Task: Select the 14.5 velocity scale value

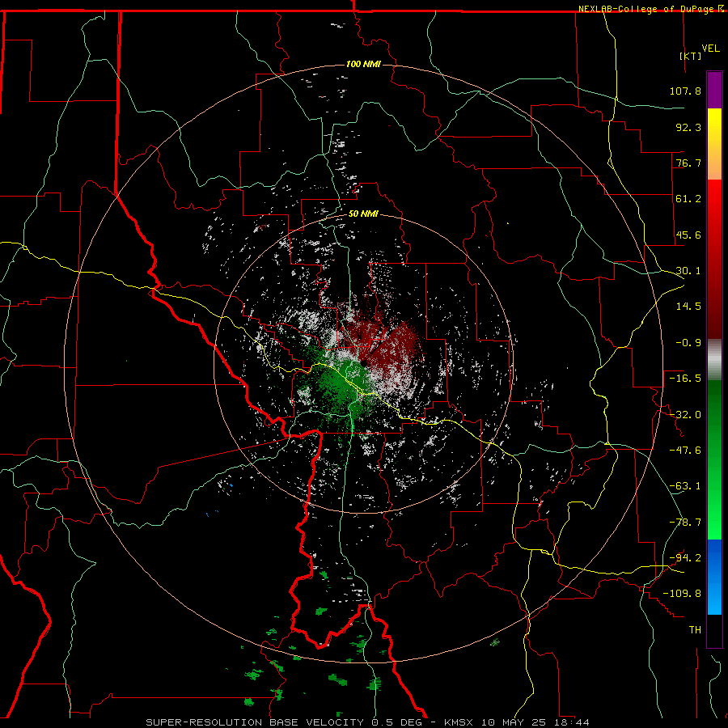Action: [688, 307]
